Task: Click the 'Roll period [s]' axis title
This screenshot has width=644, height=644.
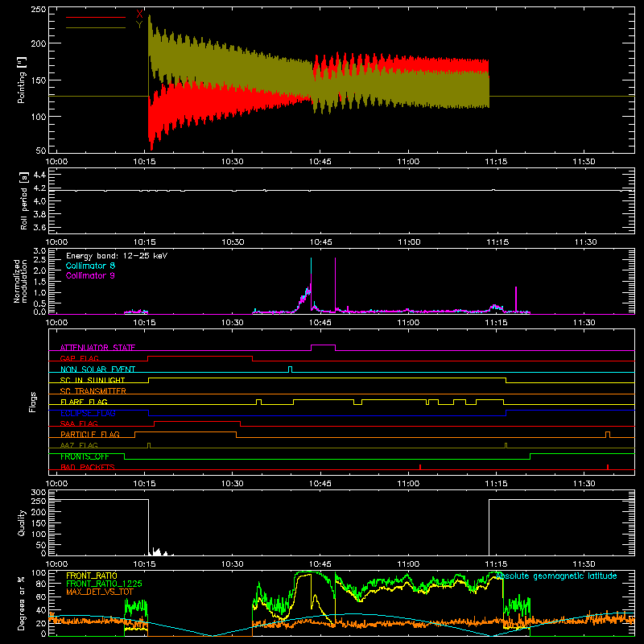Action: 24,200
